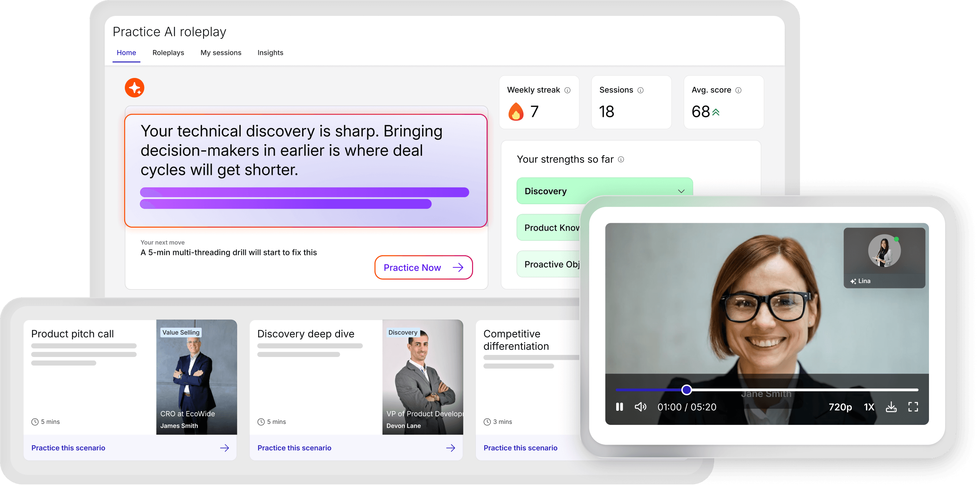The image size is (980, 487).
Task: Enter fullscreen video mode
Action: pos(913,407)
